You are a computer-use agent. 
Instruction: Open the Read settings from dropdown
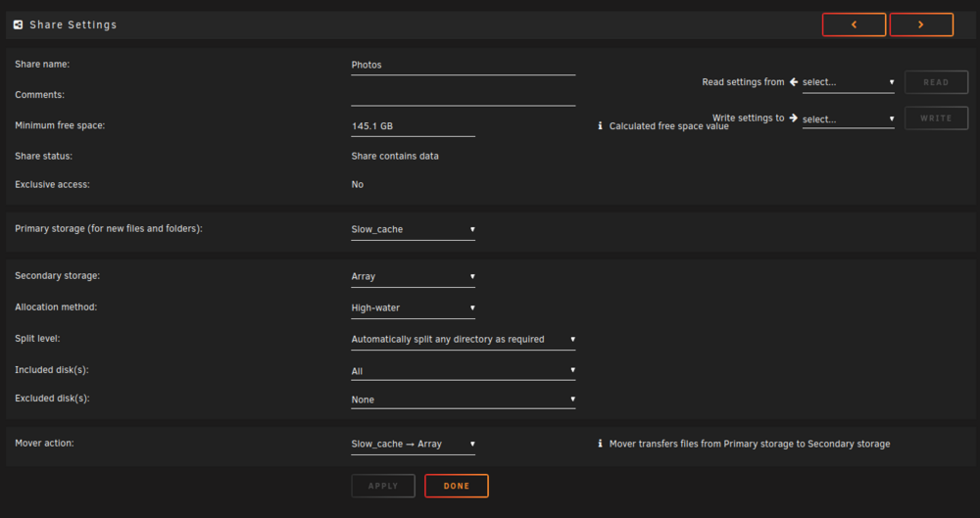click(848, 82)
